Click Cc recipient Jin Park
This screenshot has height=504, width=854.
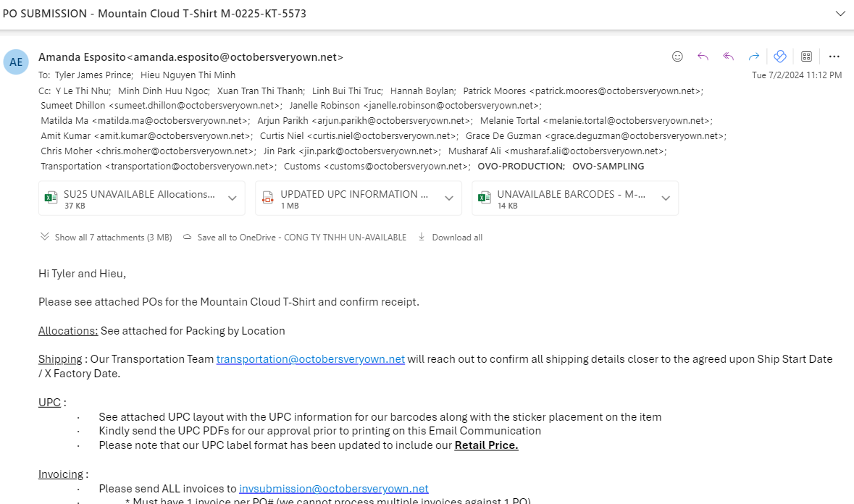352,151
